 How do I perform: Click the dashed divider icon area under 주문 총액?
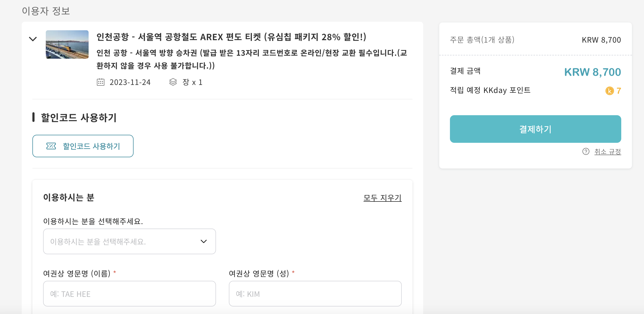(x=535, y=55)
